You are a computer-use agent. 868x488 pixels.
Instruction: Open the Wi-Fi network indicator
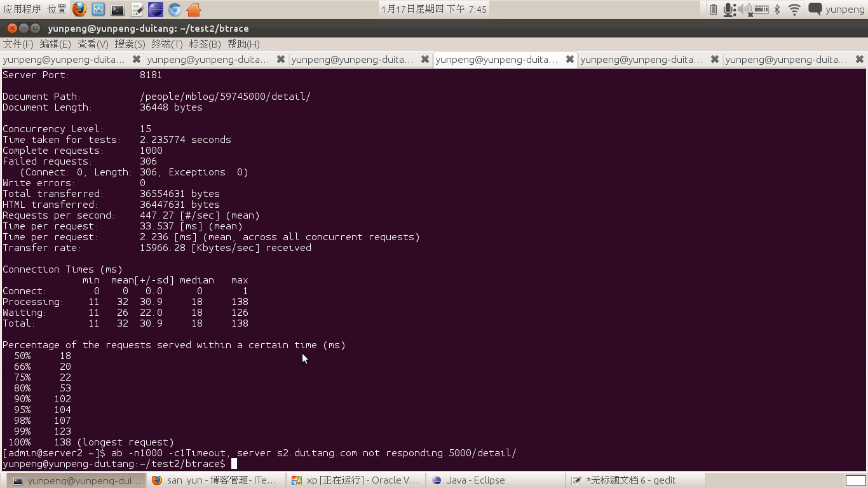794,9
